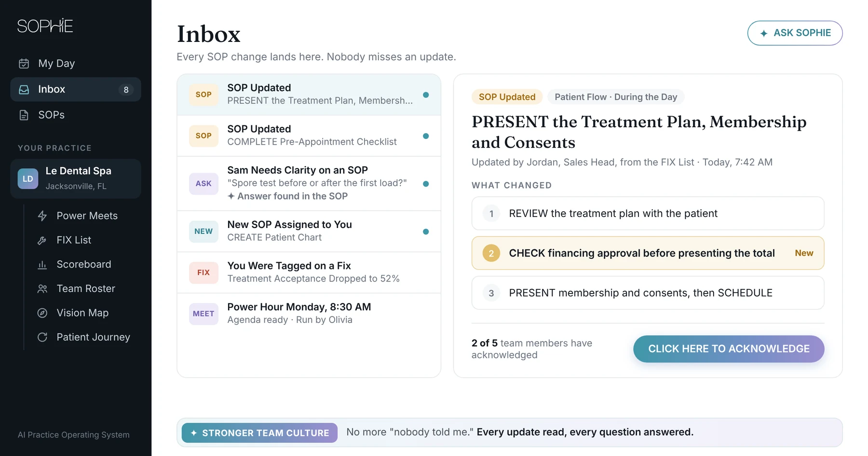868x456 pixels.
Task: Click 'Agenda ready · Run by Olivia' text
Action: point(290,320)
